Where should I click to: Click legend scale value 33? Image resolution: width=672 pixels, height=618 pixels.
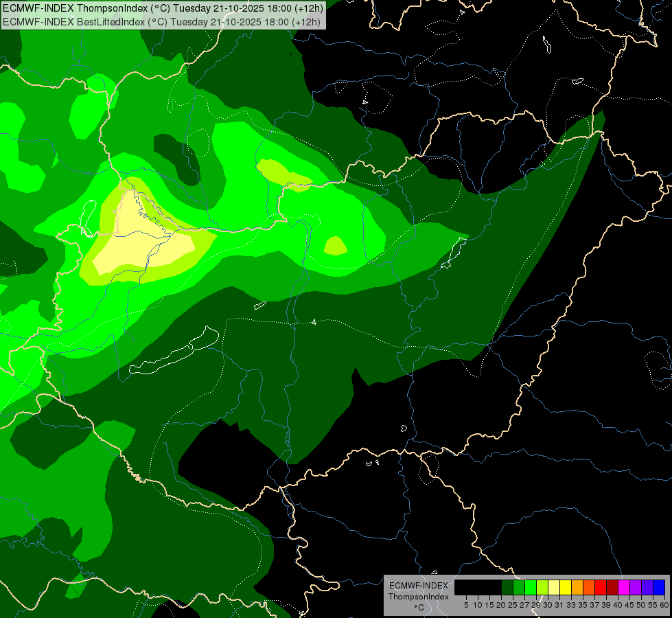[571, 605]
